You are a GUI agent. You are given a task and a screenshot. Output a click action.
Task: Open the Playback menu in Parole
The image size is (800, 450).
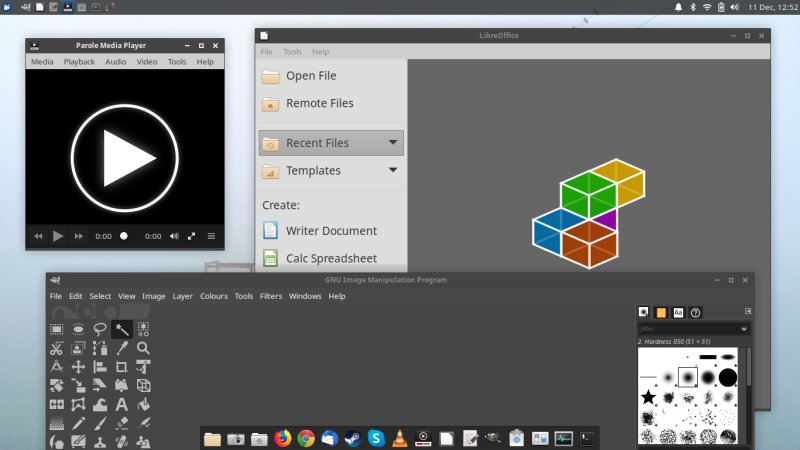pos(79,62)
